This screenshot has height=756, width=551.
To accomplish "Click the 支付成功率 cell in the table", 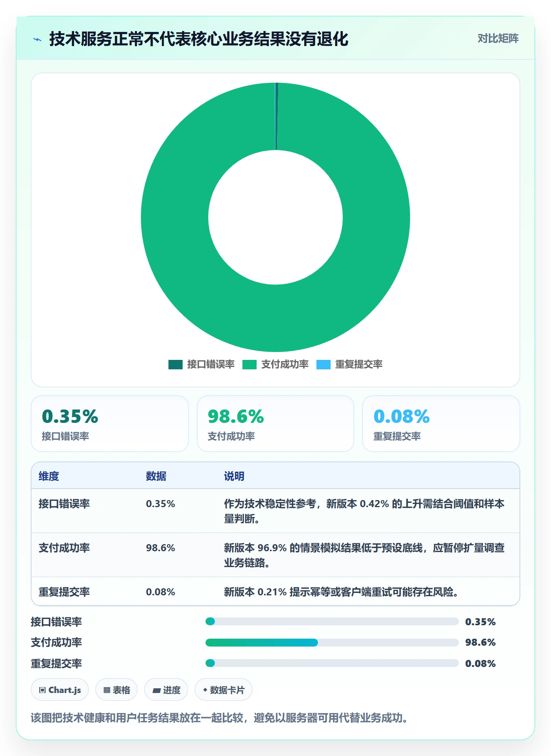I will pos(64,548).
